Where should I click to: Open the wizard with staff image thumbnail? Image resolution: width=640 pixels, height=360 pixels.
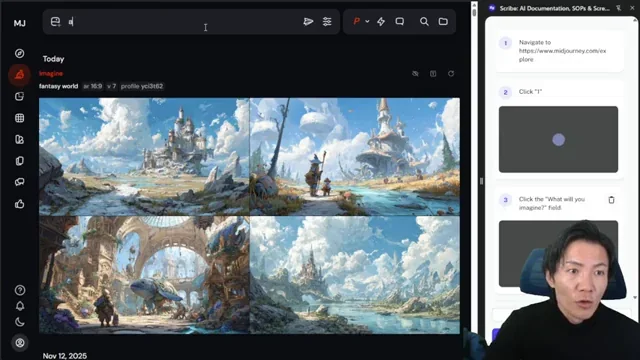coord(355,156)
